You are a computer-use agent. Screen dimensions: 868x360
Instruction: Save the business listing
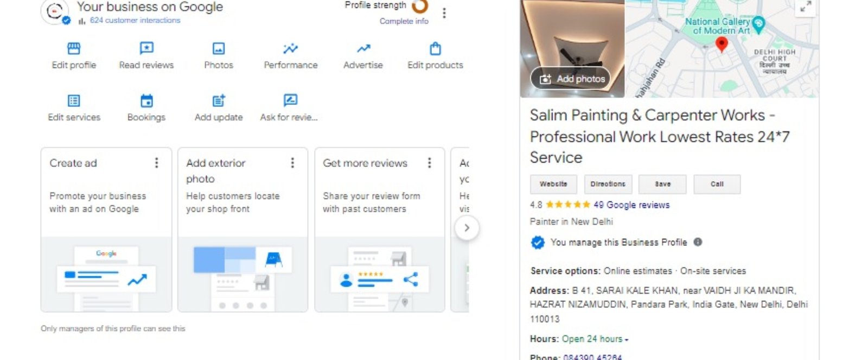pyautogui.click(x=662, y=184)
